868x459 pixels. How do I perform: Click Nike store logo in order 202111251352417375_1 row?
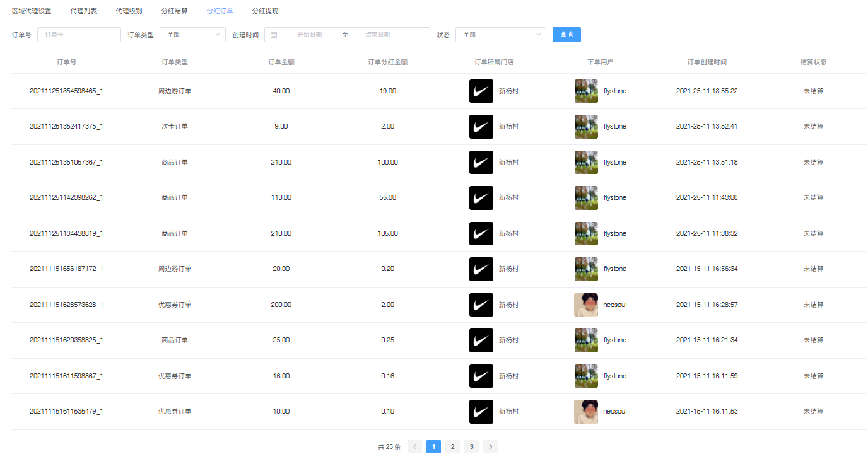click(x=481, y=127)
